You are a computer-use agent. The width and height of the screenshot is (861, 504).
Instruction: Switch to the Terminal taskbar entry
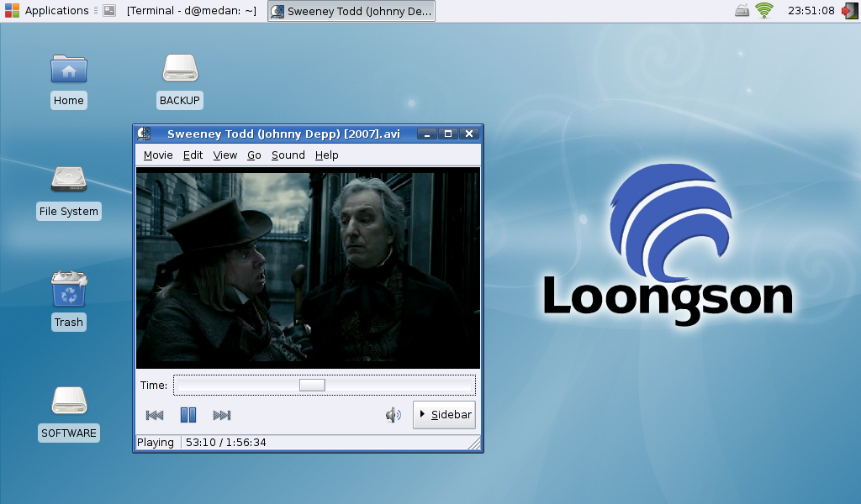[192, 10]
